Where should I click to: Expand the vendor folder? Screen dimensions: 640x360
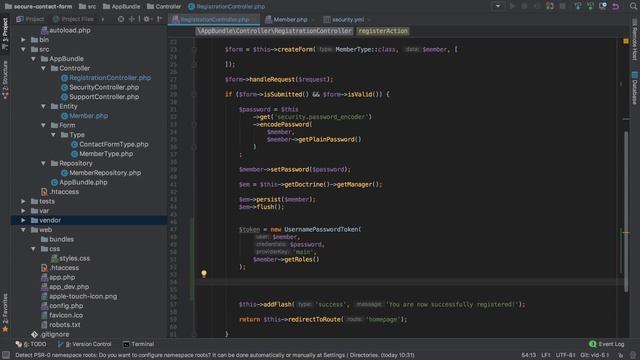click(23, 220)
